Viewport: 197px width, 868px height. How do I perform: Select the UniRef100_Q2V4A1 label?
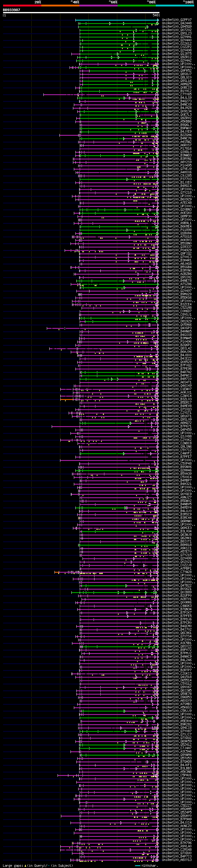pos(177,37)
